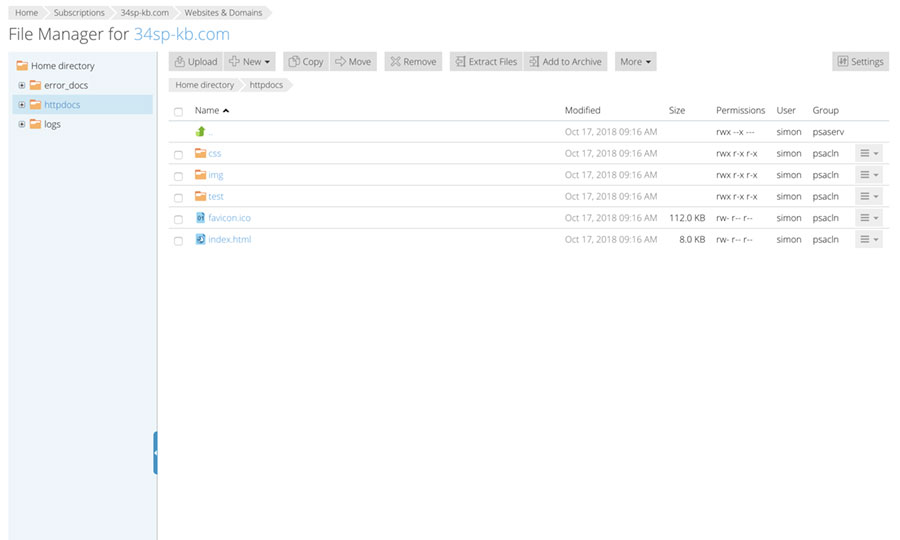Open actions menu for index.html row
The height and width of the screenshot is (540, 900).
pos(869,239)
